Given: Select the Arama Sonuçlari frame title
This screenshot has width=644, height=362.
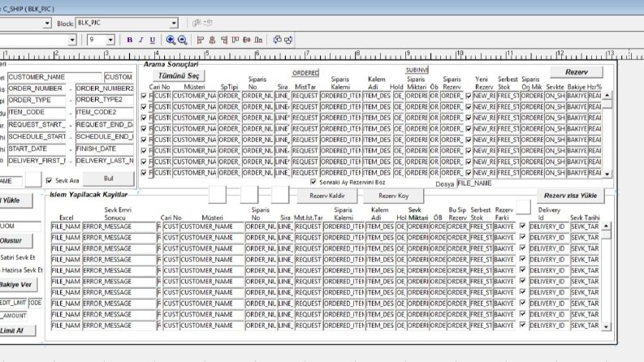Looking at the screenshot, I should (x=171, y=64).
